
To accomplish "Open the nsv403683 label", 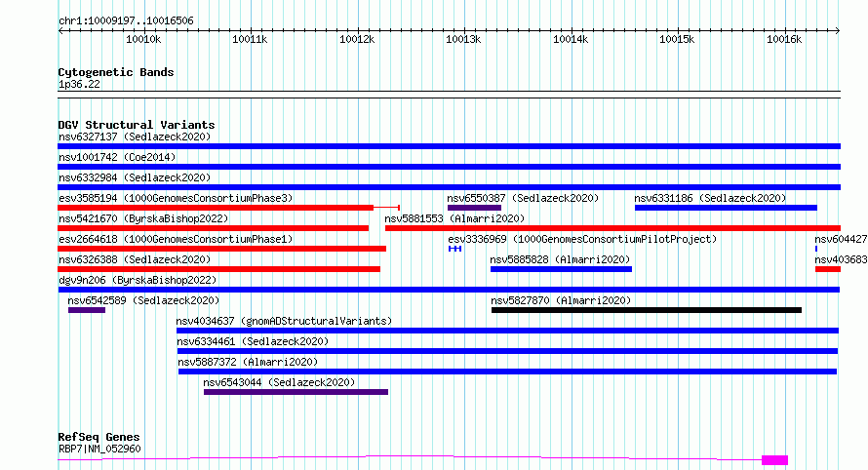I will 841,259.
